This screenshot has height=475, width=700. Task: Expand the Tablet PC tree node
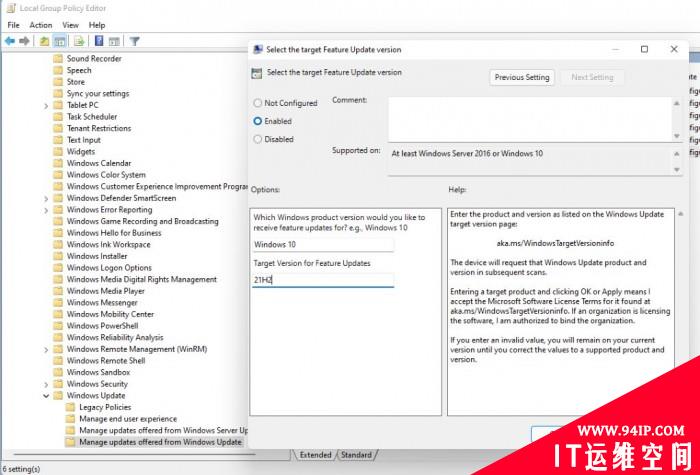(46, 106)
